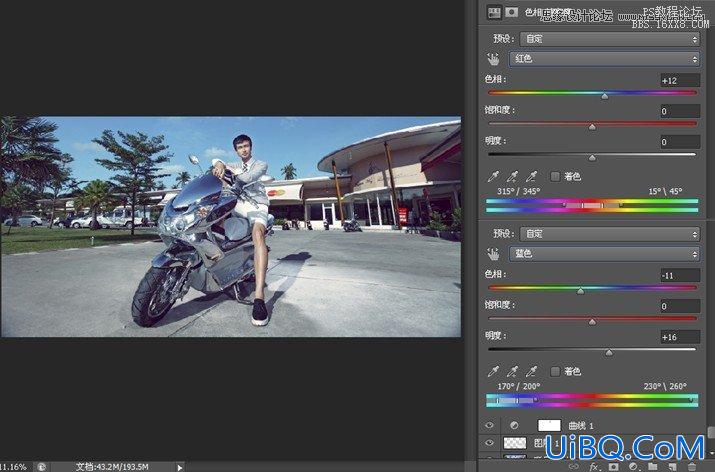Select the white mask thumbnail of 曲线 1
Viewport: 715px width, 472px height.
tap(549, 425)
